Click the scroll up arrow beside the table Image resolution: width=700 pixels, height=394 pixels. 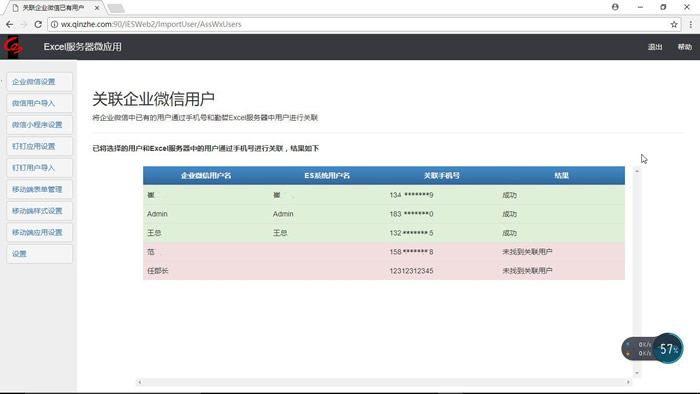tap(637, 171)
